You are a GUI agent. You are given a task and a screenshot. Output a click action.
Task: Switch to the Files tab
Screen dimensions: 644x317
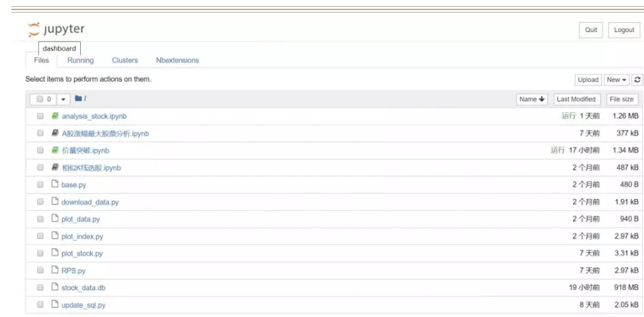(41, 60)
